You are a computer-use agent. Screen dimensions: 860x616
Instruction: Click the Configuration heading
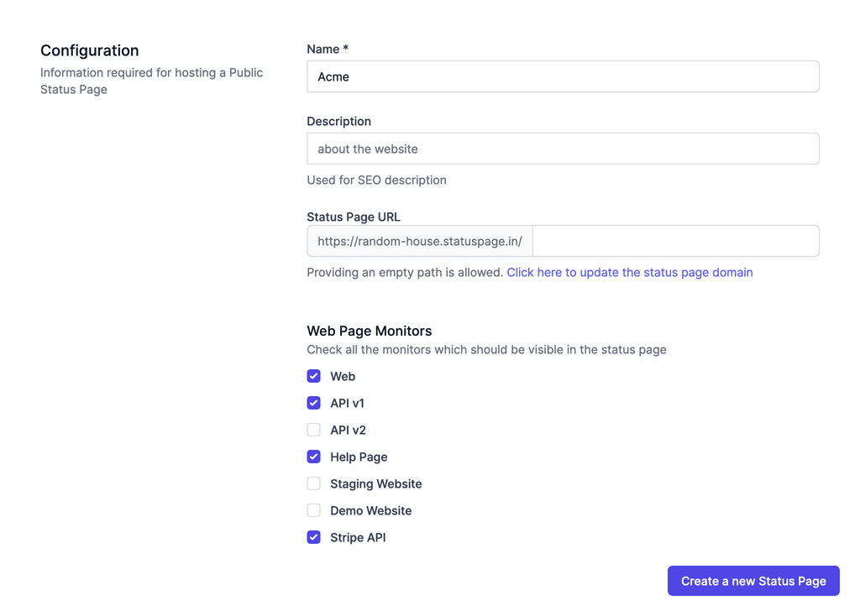pyautogui.click(x=89, y=50)
